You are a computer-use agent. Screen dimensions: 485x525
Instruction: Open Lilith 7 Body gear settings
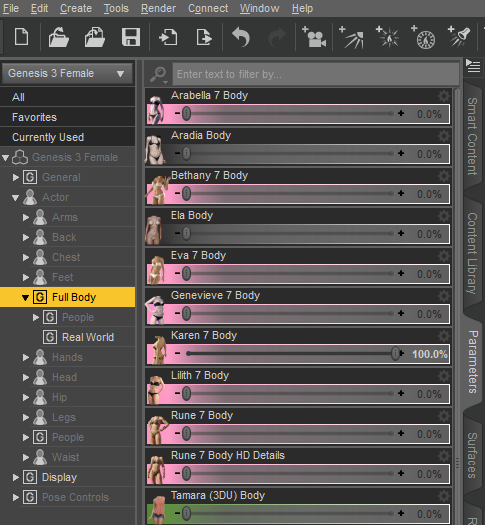tap(444, 376)
